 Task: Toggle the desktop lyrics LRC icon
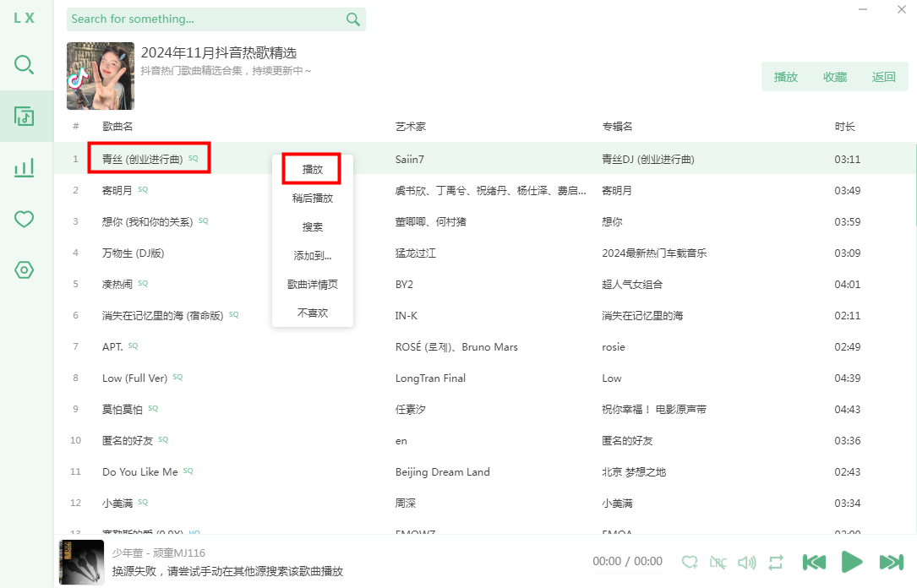coord(718,562)
